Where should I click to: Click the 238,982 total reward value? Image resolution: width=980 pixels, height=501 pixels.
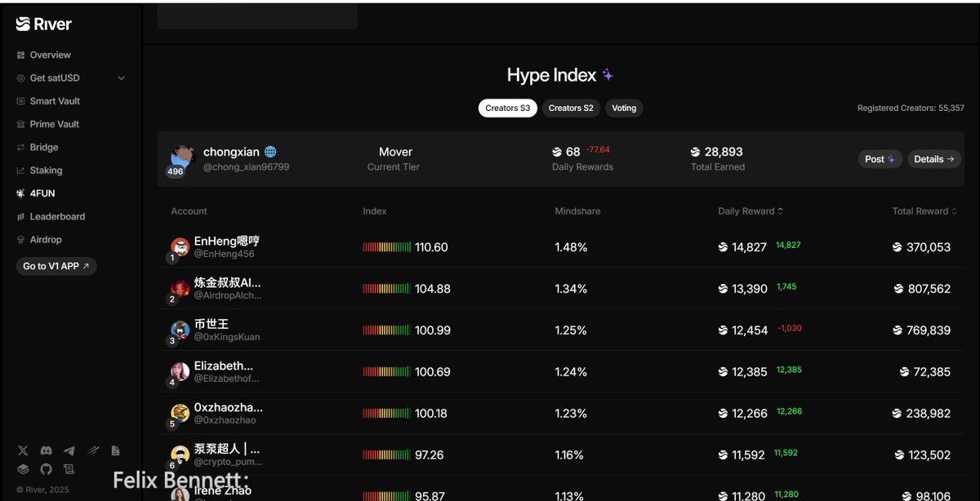click(x=929, y=414)
